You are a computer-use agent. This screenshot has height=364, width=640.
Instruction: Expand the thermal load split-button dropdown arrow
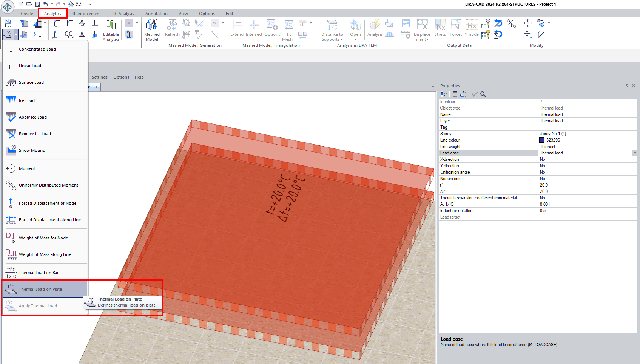(x=16, y=35)
